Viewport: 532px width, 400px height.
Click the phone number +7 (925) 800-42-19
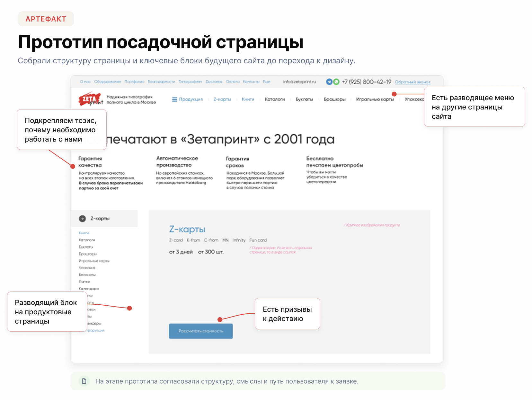(x=367, y=82)
